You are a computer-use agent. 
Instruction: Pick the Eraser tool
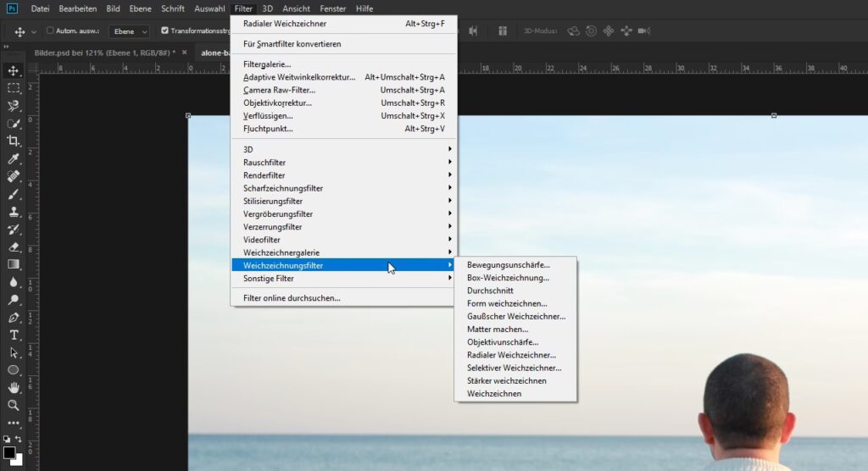(14, 247)
